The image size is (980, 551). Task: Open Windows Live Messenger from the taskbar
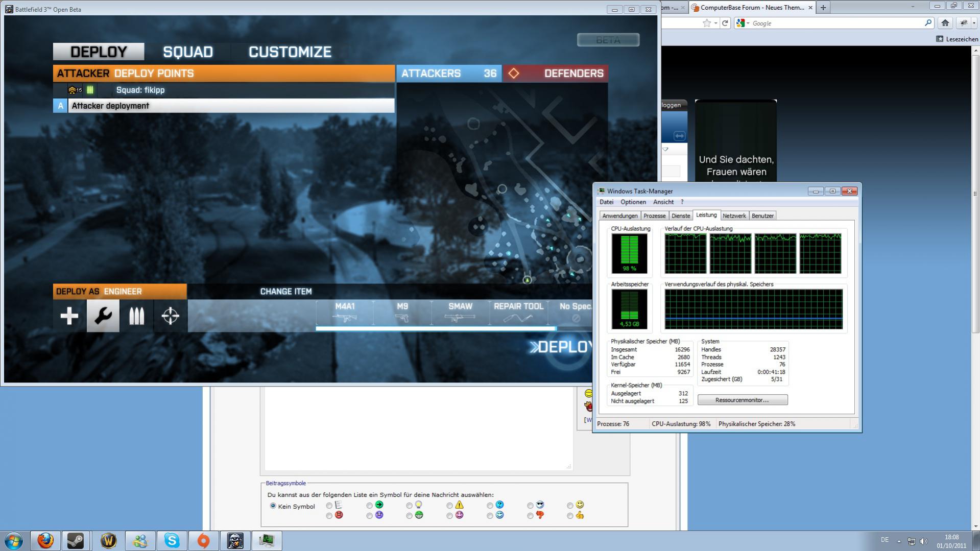point(140,540)
